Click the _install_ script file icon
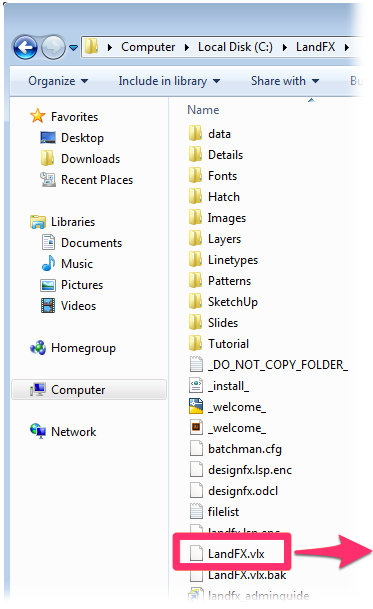The width and height of the screenshot is (373, 609). [x=196, y=385]
